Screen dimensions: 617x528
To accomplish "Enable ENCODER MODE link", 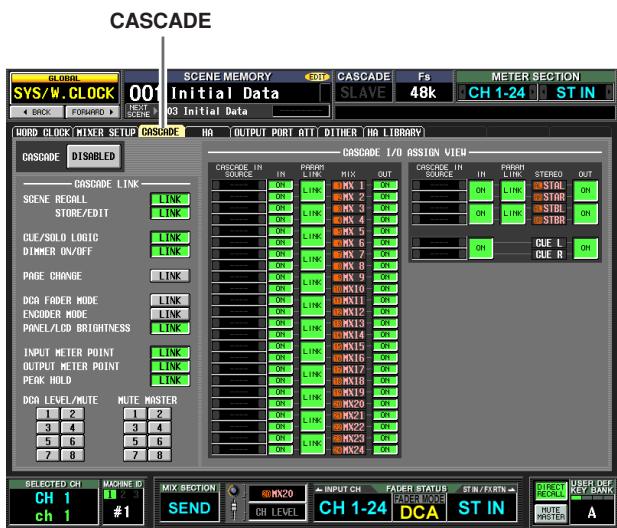I will pos(170,314).
